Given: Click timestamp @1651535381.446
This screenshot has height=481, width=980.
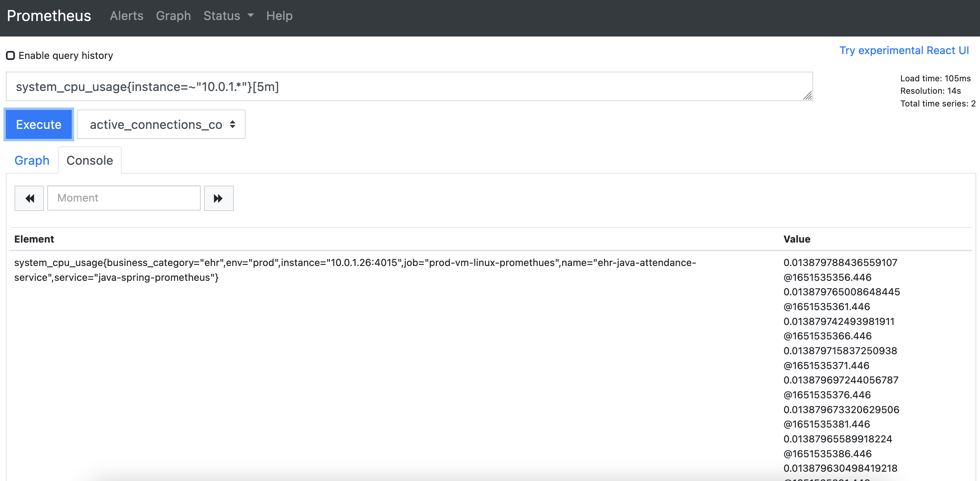Looking at the screenshot, I should point(827,424).
